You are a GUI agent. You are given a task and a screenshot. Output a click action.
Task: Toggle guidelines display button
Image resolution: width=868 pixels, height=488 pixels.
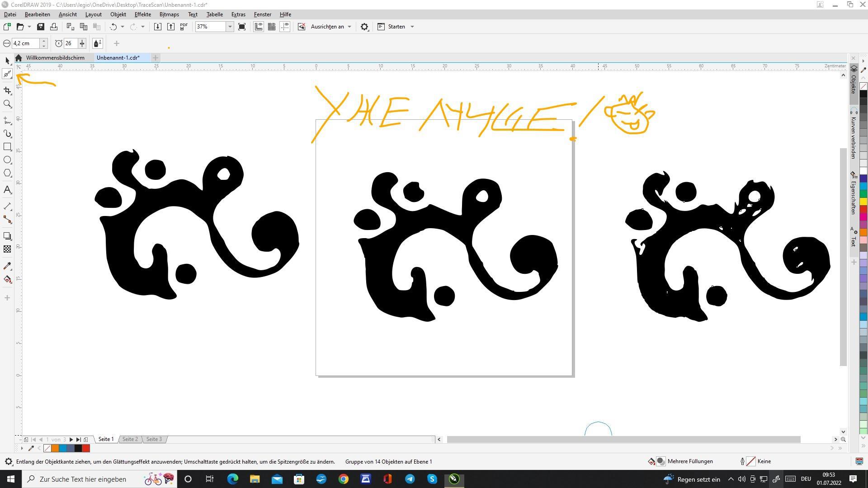coord(285,27)
